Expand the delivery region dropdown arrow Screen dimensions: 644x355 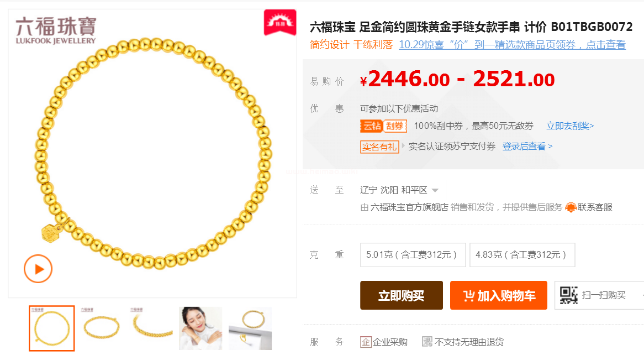(x=435, y=190)
